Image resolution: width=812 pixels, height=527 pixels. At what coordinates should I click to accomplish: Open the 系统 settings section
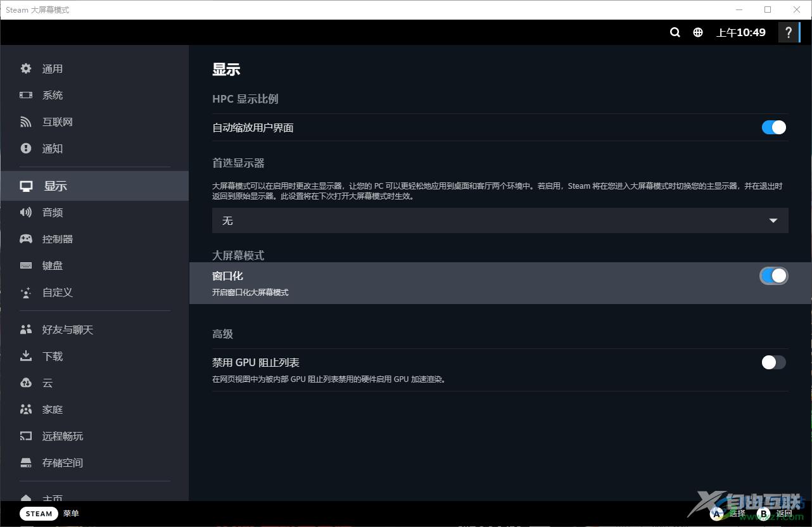tap(94, 95)
